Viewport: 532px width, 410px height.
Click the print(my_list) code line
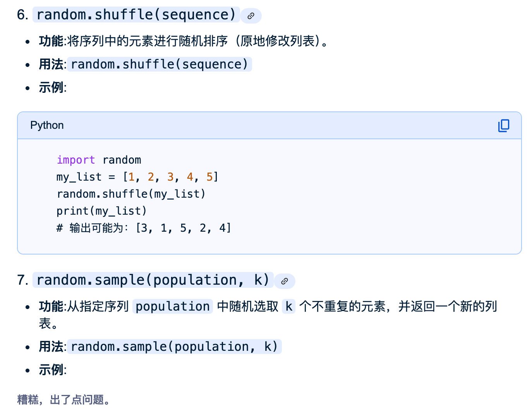click(x=101, y=211)
